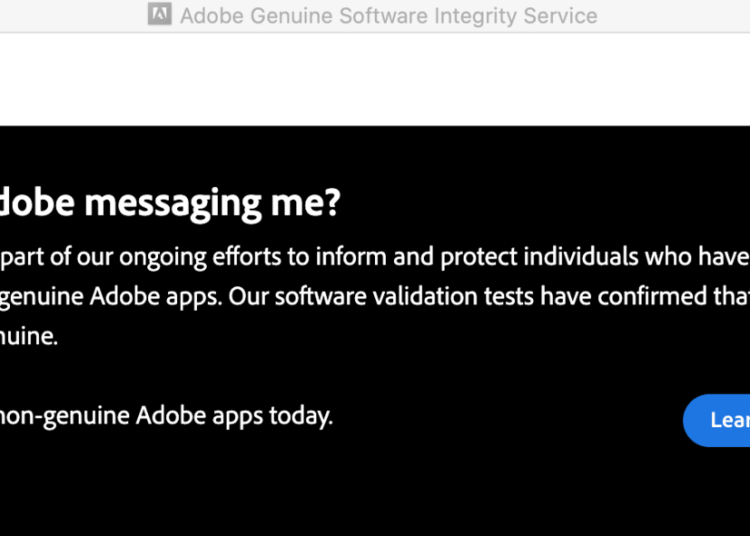The width and height of the screenshot is (750, 536).
Task: Click the blank white banner below the title bar
Action: point(375,79)
